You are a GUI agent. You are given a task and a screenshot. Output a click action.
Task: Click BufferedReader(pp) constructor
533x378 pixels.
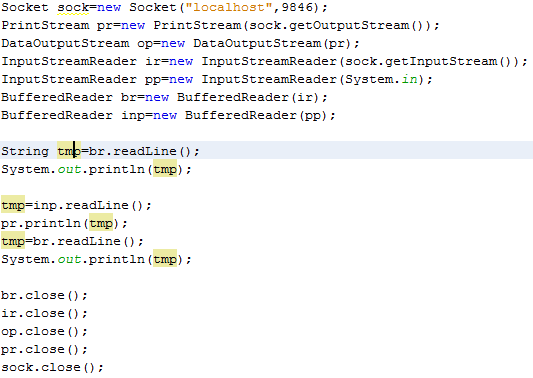point(256,116)
